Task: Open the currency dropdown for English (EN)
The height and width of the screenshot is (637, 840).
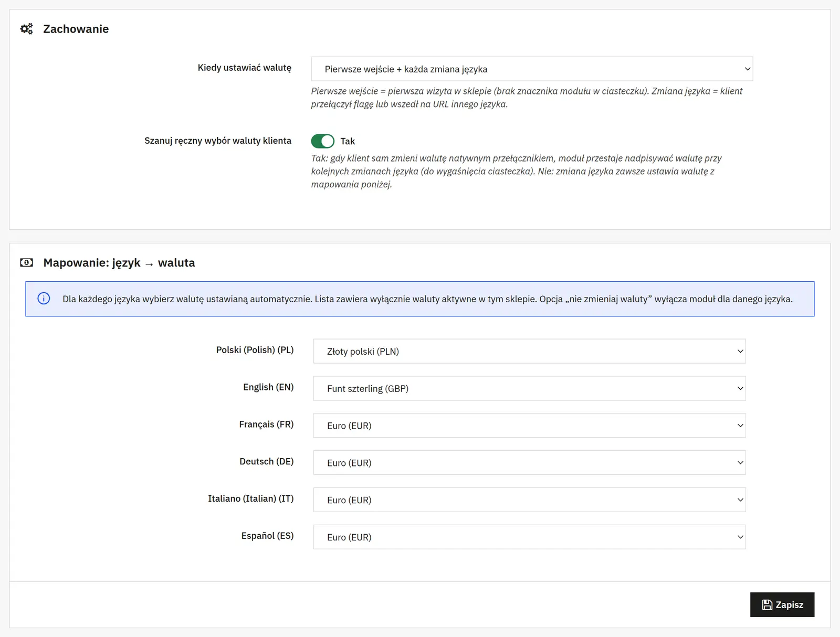Action: pos(529,388)
